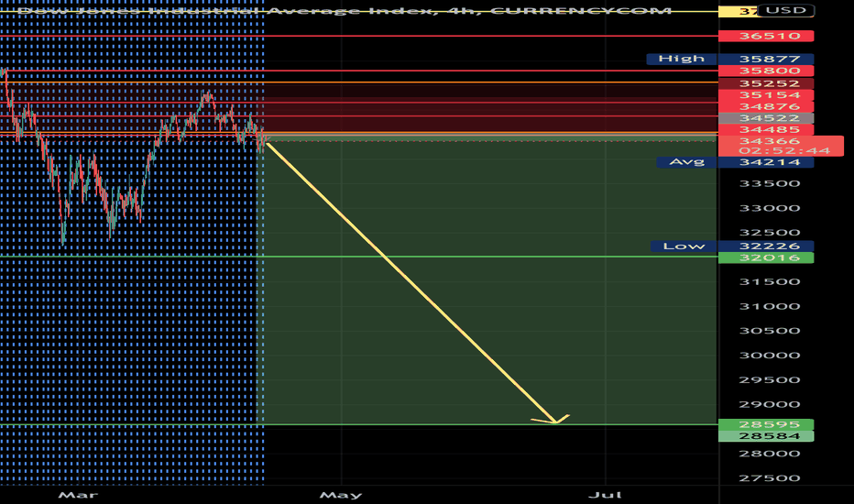Select the green 32016 level label
Image resolution: width=854 pixels, height=504 pixels.
766,257
